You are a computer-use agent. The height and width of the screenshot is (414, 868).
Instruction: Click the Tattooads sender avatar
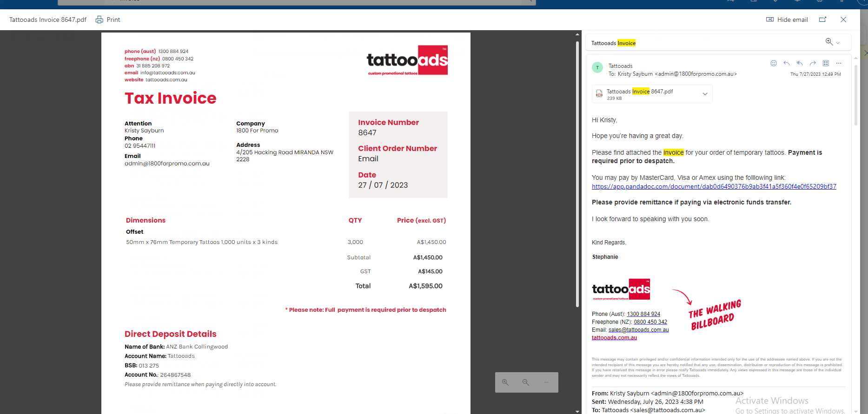tap(597, 67)
